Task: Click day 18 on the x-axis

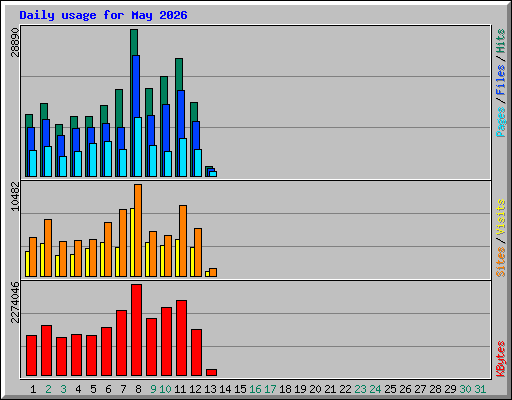Action: click(285, 389)
